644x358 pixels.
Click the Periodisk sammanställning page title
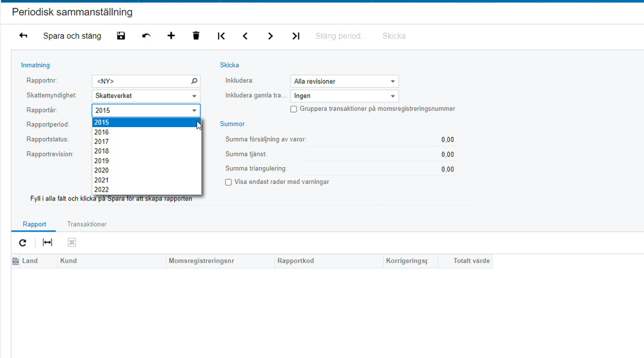pyautogui.click(x=72, y=12)
